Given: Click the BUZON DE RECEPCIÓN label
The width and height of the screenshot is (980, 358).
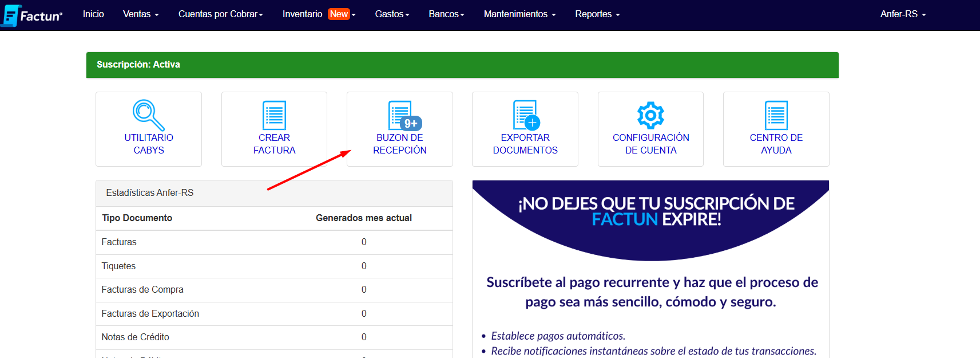Looking at the screenshot, I should (x=400, y=144).
